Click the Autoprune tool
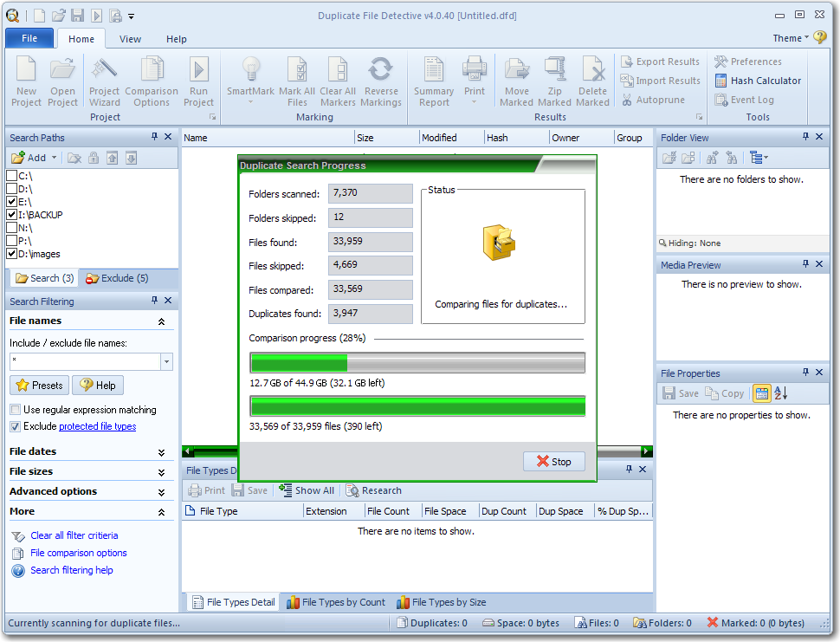Image resolution: width=840 pixels, height=642 pixels. [654, 100]
